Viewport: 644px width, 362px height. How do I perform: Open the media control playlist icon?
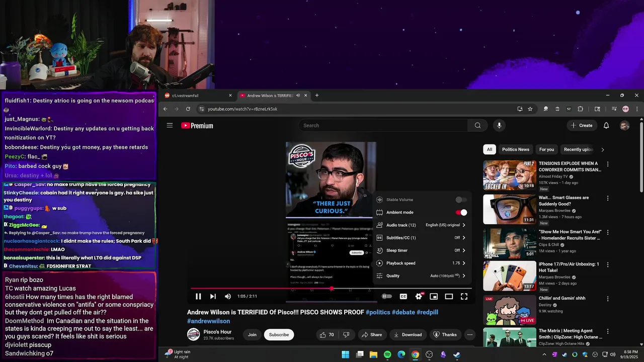pyautogui.click(x=614, y=109)
